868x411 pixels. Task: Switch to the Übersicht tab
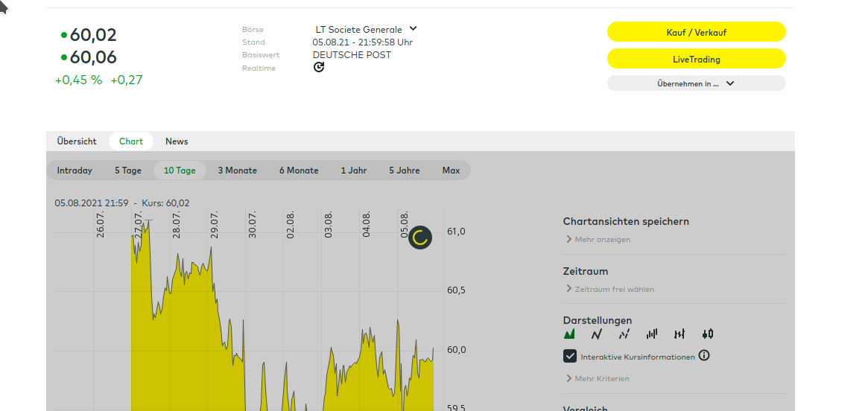pos(77,141)
